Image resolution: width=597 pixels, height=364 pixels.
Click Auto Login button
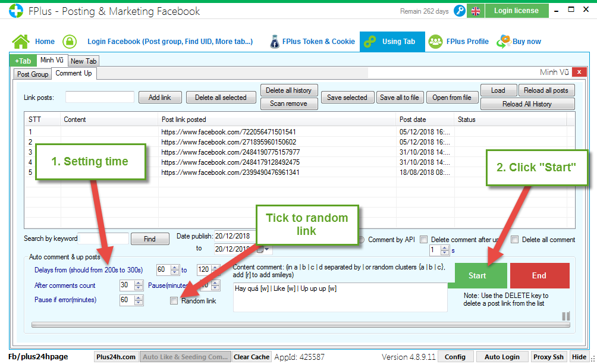pos(502,357)
